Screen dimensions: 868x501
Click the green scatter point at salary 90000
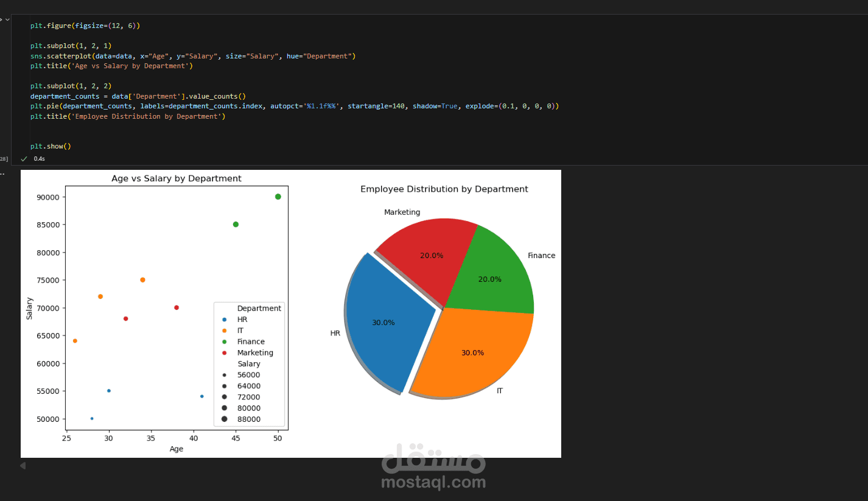click(278, 197)
